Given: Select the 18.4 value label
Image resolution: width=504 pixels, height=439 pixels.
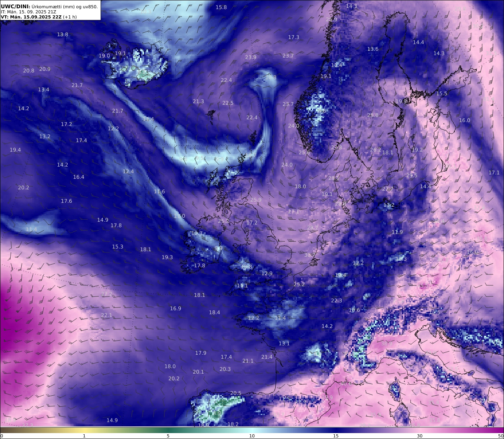Looking at the screenshot, I should click(x=215, y=312).
